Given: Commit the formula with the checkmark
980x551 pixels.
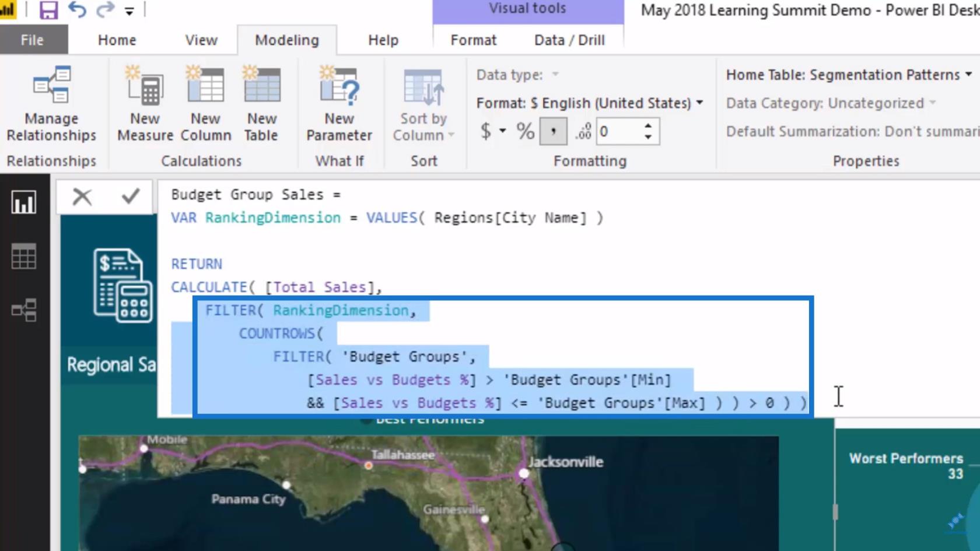Looking at the screenshot, I should [x=131, y=196].
